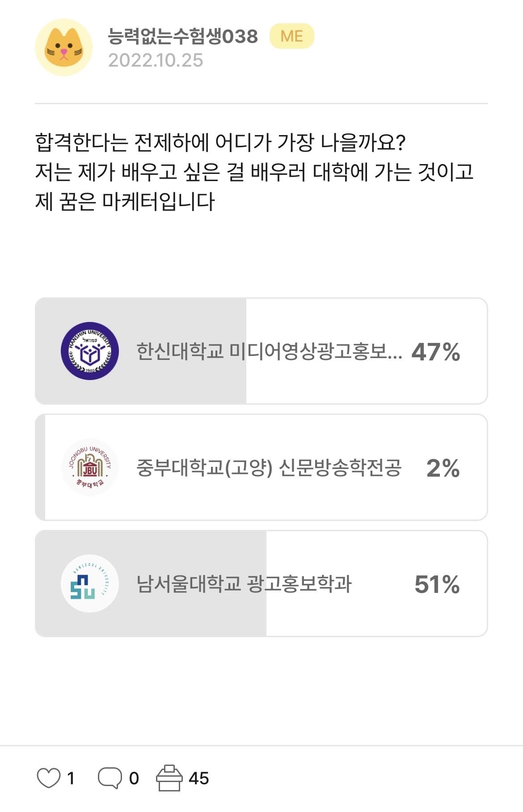Pick 남서울대학교 광고홍보학과 poll option

pos(244,584)
